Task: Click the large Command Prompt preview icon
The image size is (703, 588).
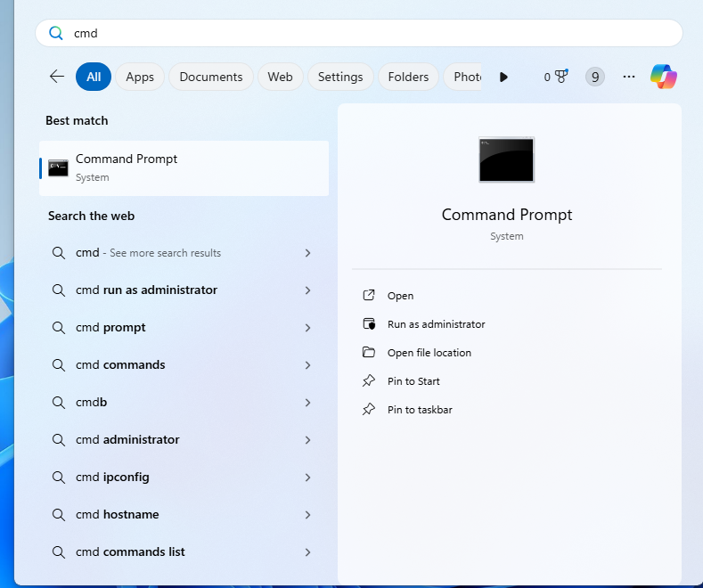Action: (x=507, y=159)
